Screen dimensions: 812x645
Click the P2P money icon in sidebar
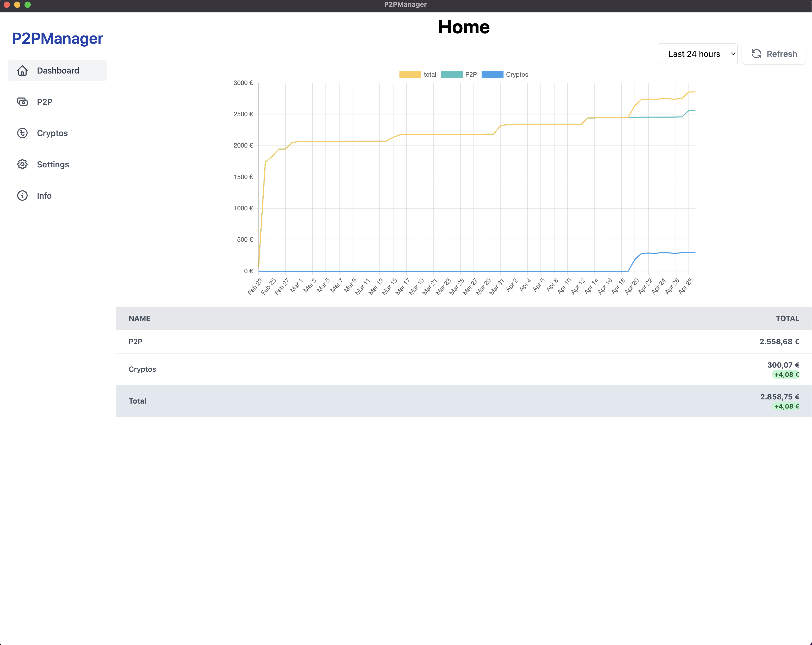(x=22, y=102)
